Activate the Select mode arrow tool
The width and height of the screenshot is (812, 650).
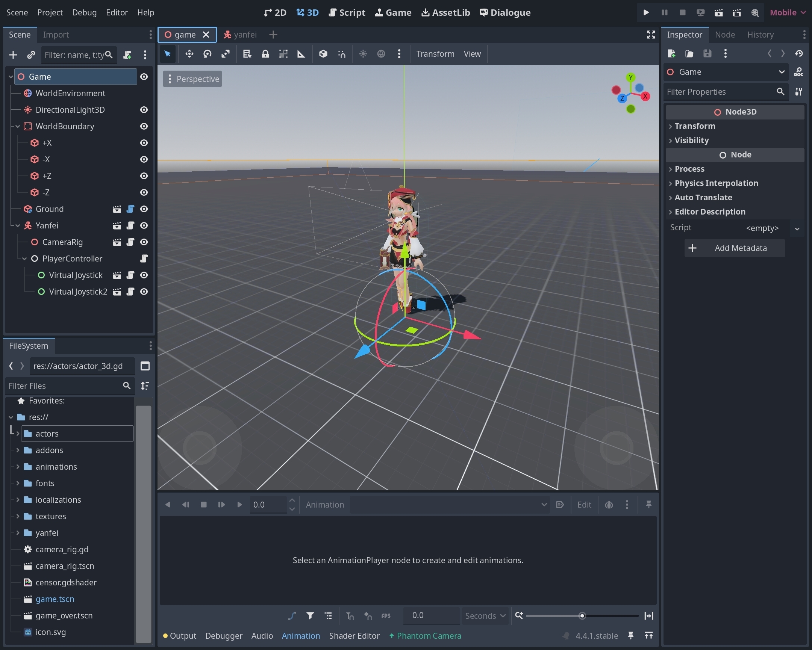[168, 54]
